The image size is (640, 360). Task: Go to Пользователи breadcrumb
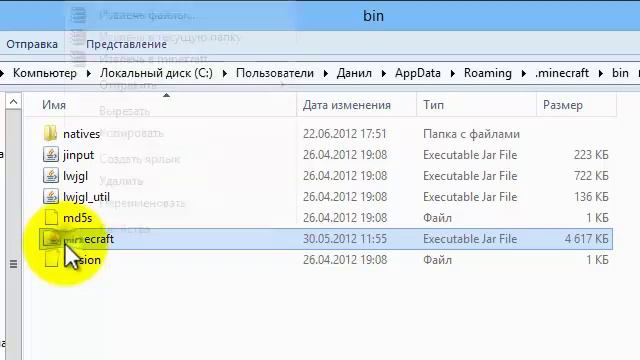click(x=275, y=73)
